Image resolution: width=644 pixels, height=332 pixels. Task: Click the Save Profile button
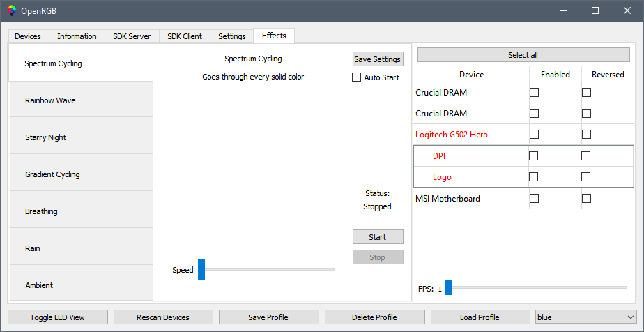(268, 317)
